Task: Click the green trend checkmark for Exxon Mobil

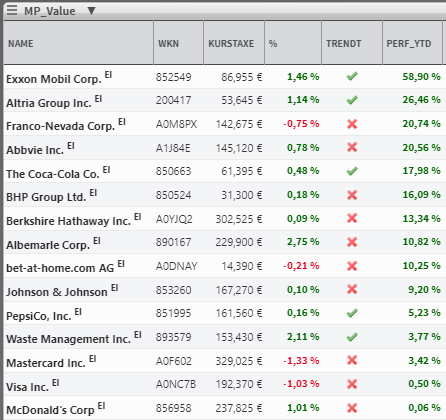Action: pos(352,76)
